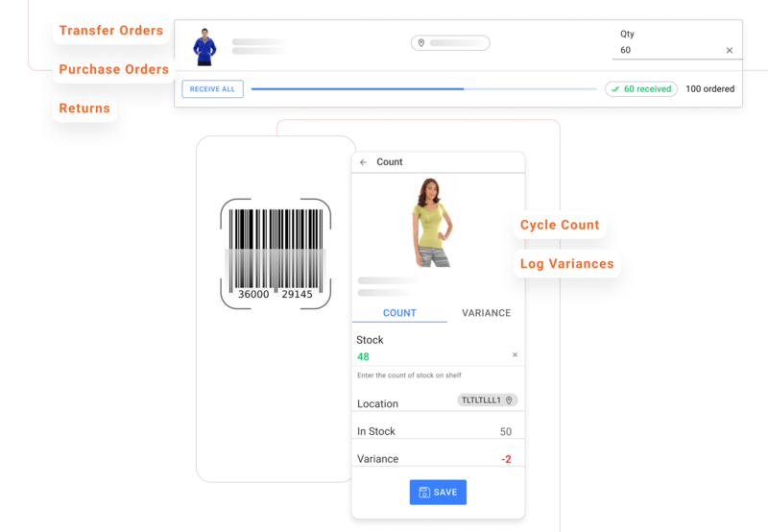The height and width of the screenshot is (532, 768).
Task: Switch to the COUNT tab
Action: (x=399, y=313)
